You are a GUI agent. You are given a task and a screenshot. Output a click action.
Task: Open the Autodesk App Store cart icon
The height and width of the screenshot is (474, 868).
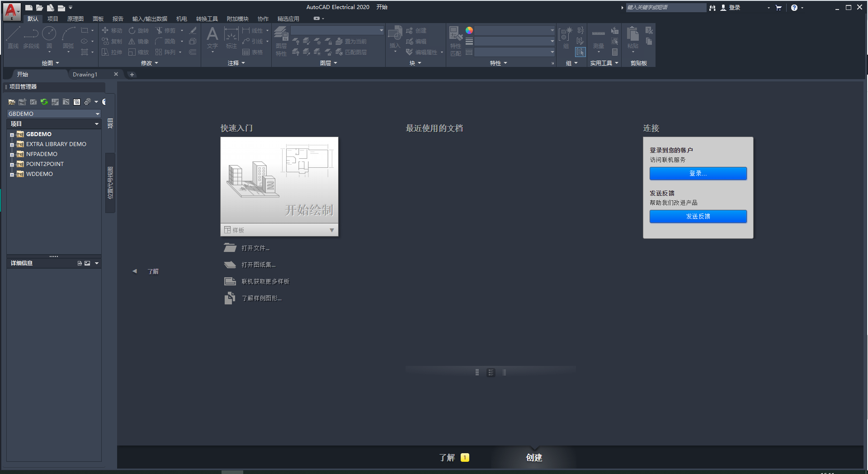tap(778, 8)
